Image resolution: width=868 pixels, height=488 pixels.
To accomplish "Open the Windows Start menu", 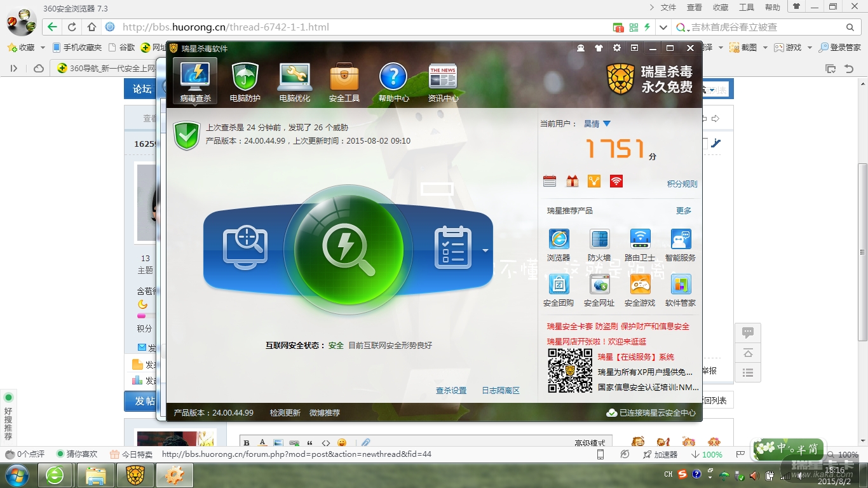I will point(17,475).
